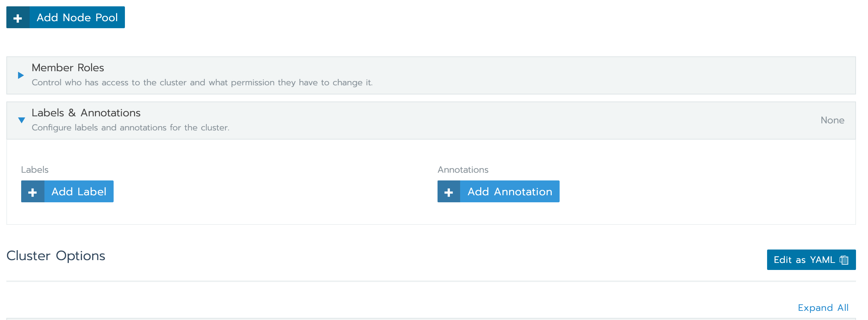This screenshot has height=320, width=868.
Task: Click the Annotations column heading
Action: [x=463, y=170]
